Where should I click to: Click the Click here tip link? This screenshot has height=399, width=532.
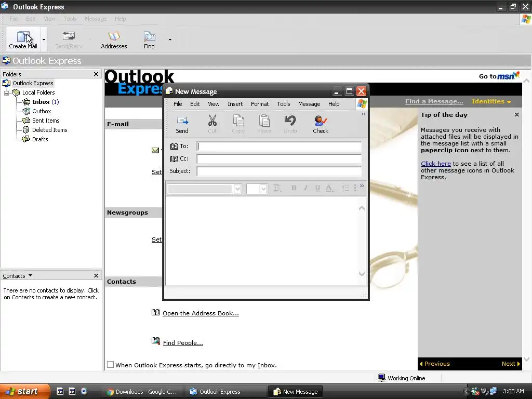click(436, 164)
